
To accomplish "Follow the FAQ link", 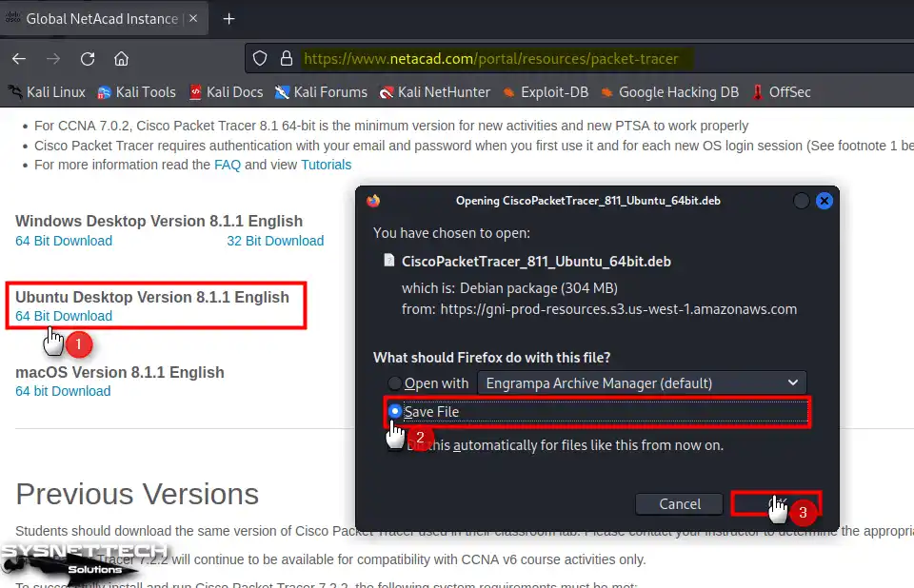I will tap(228, 165).
